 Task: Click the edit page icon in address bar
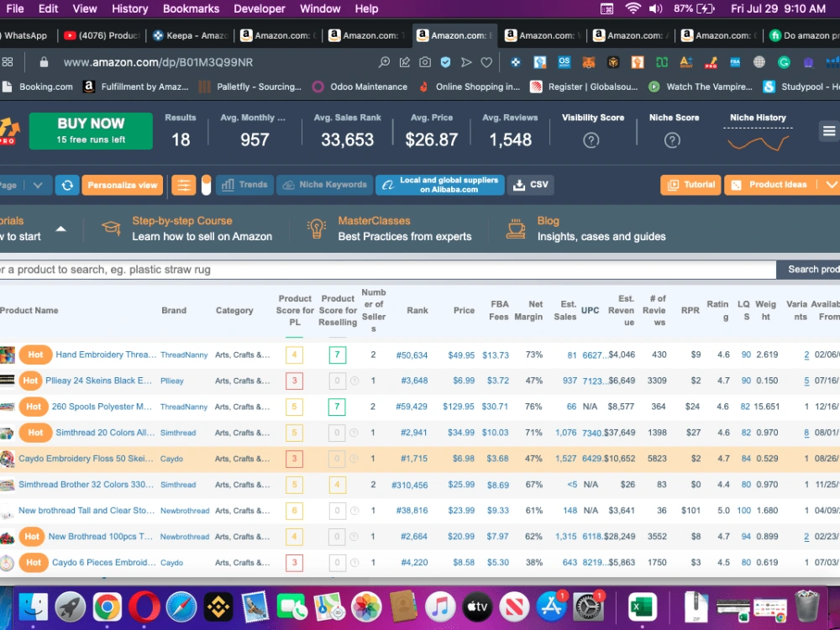(x=405, y=63)
